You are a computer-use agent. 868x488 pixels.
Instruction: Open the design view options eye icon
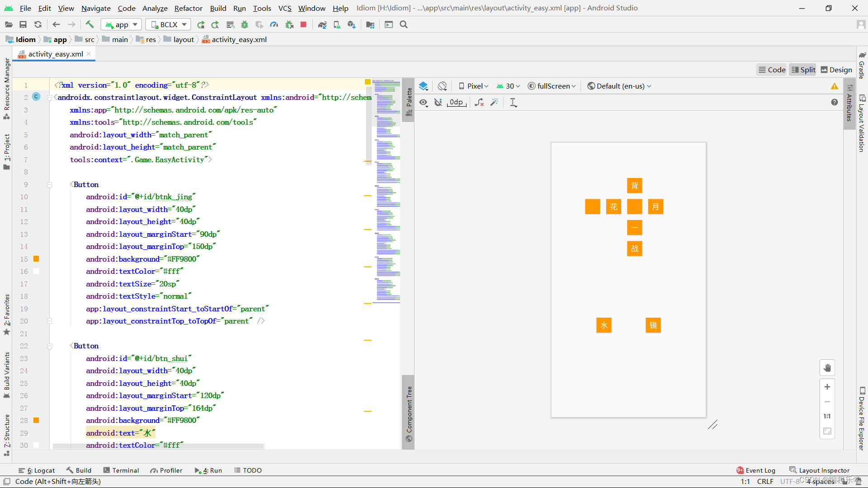(423, 103)
